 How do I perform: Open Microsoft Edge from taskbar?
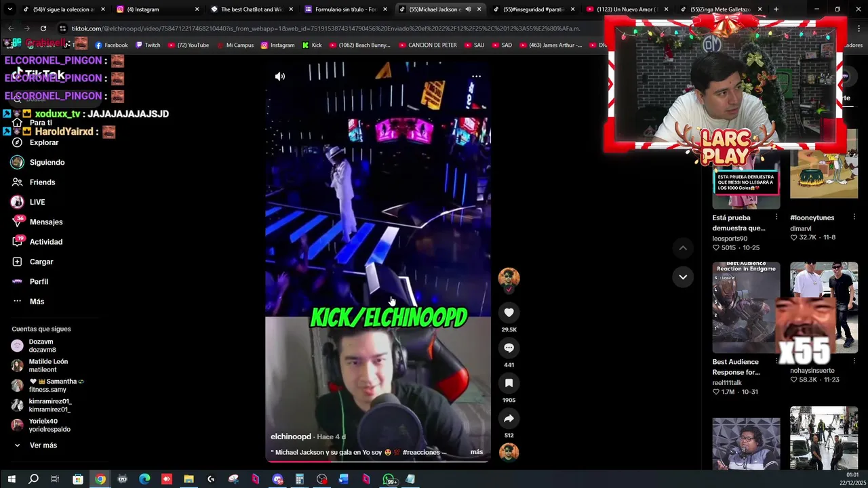[x=144, y=479]
